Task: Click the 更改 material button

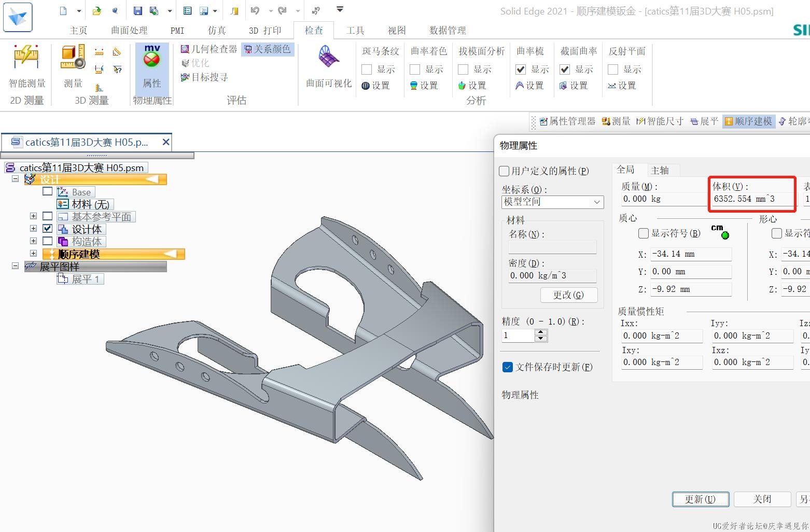Action: [568, 295]
